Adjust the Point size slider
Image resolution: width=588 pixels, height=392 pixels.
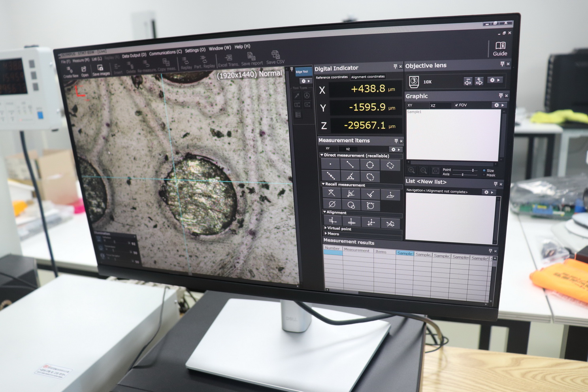pos(473,170)
